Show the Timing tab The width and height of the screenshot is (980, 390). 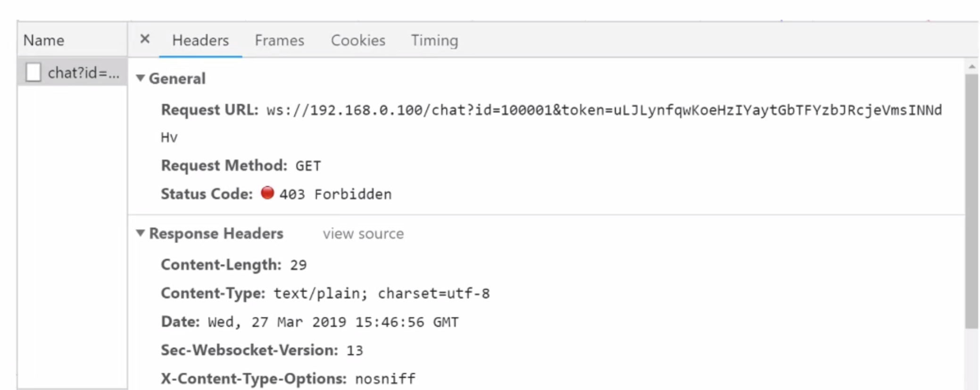pyautogui.click(x=434, y=41)
